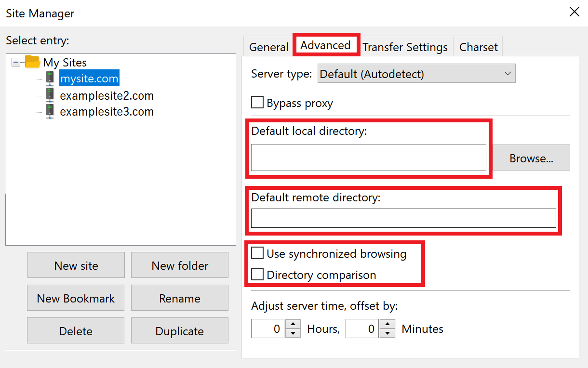Select the My Sites folder label
Image resolution: width=588 pixels, height=368 pixels.
click(x=65, y=62)
